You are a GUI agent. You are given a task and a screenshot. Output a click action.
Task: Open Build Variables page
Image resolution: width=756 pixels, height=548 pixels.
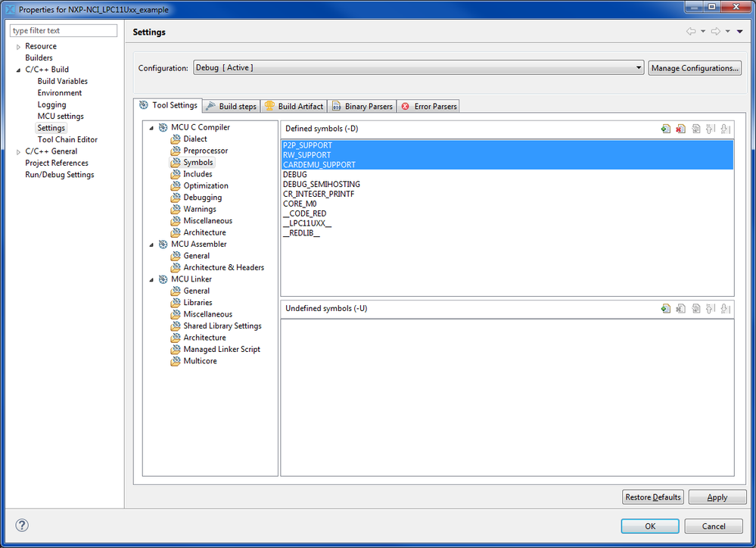click(x=63, y=81)
